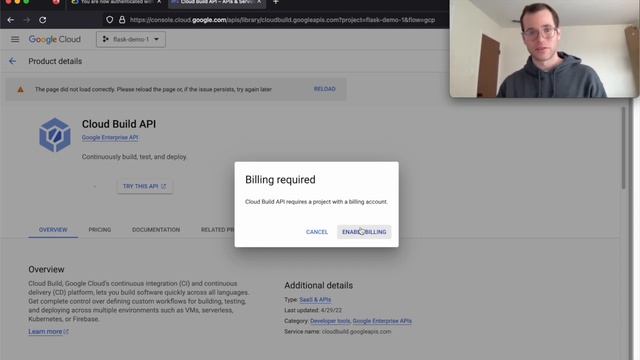640x360 pixels.
Task: Switch to the Cloud Build API browser tab
Action: tap(216, 3)
